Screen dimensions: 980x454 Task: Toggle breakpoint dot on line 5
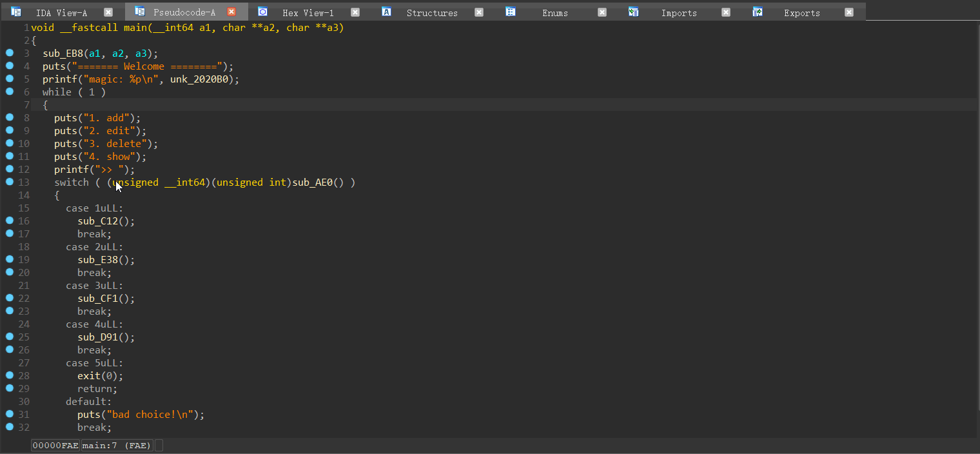pyautogui.click(x=10, y=79)
